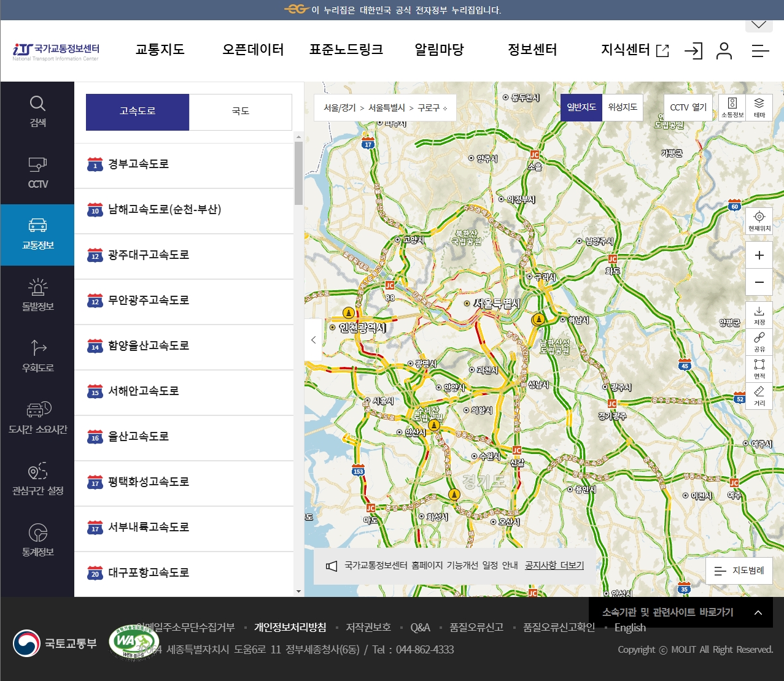Open the 도시간 소요시간 panel
The image size is (784, 681).
(x=37, y=419)
